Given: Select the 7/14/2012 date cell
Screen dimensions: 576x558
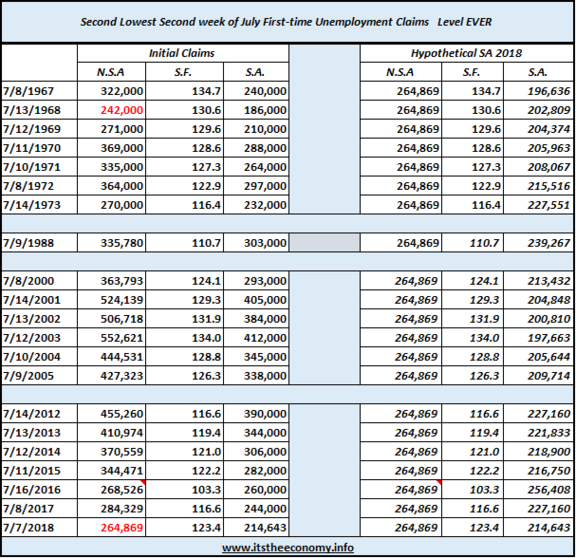Looking at the screenshot, I should (39, 414).
